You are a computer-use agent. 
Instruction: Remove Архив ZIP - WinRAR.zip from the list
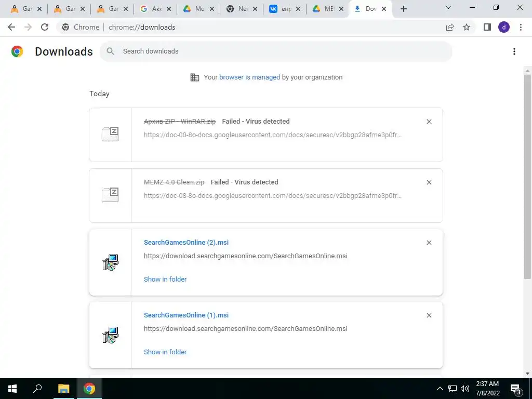429,122
